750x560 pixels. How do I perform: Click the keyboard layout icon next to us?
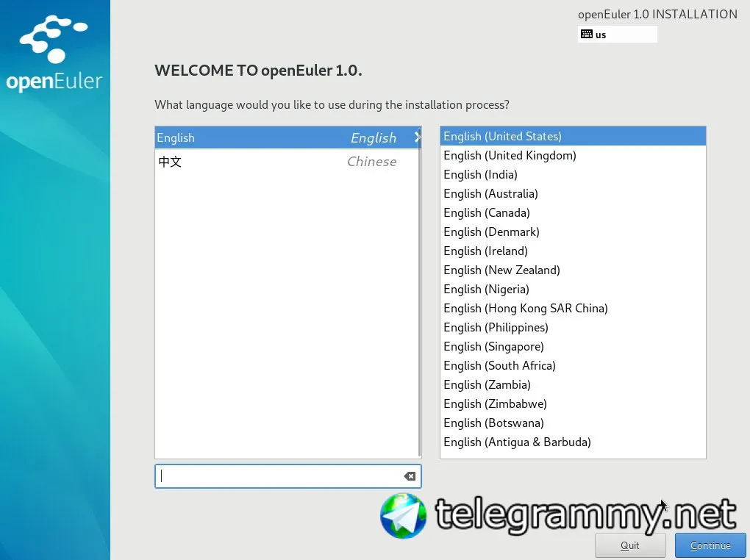click(x=587, y=34)
